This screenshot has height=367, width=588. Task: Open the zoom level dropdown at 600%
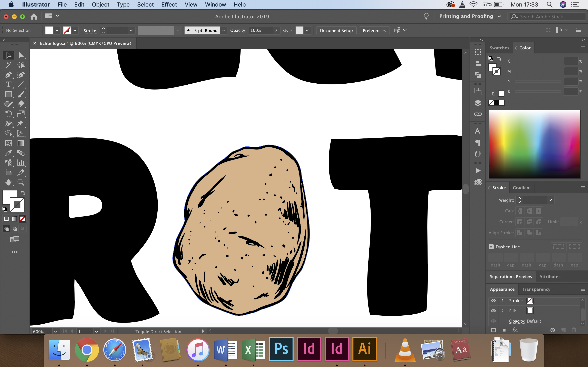click(x=56, y=331)
